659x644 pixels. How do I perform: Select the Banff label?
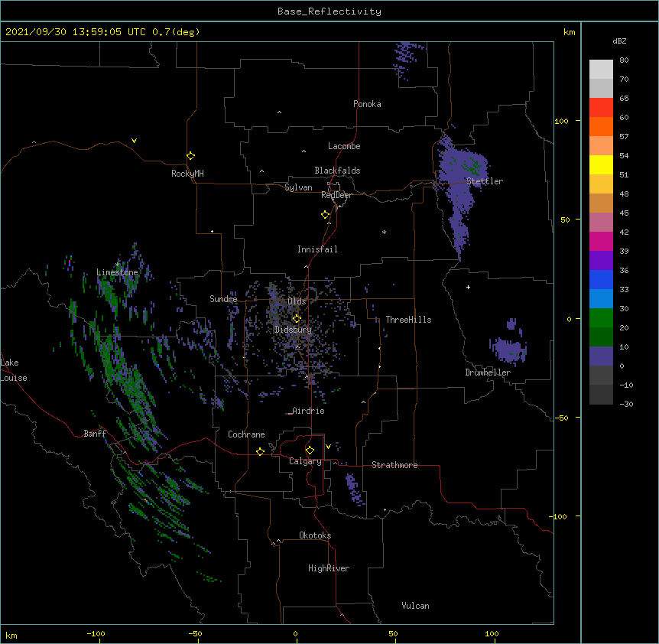(x=95, y=434)
